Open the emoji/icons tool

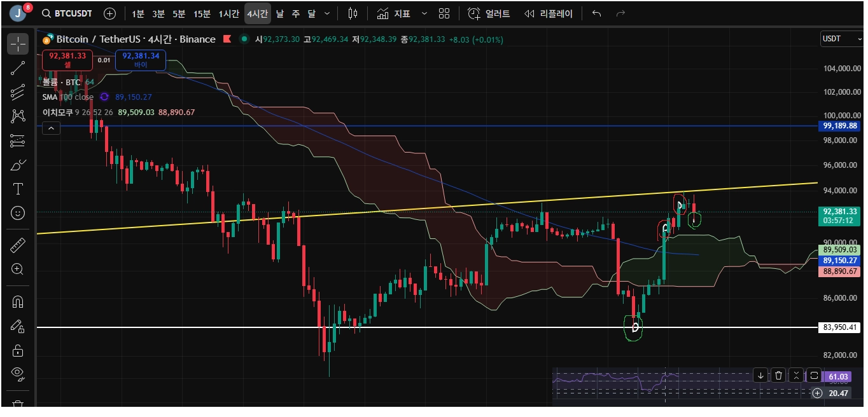click(x=18, y=213)
